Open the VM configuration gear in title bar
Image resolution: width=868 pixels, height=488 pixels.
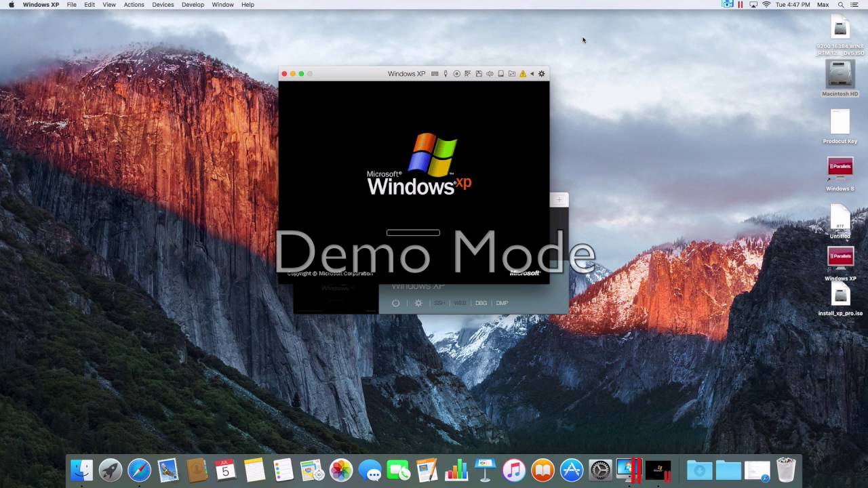tap(542, 74)
